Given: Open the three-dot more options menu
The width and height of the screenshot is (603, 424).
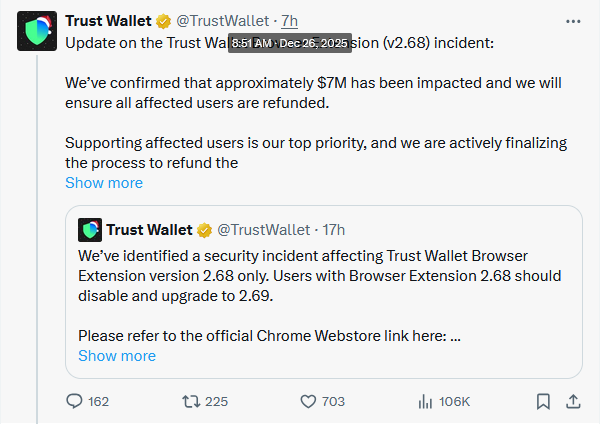Looking at the screenshot, I should [x=572, y=20].
